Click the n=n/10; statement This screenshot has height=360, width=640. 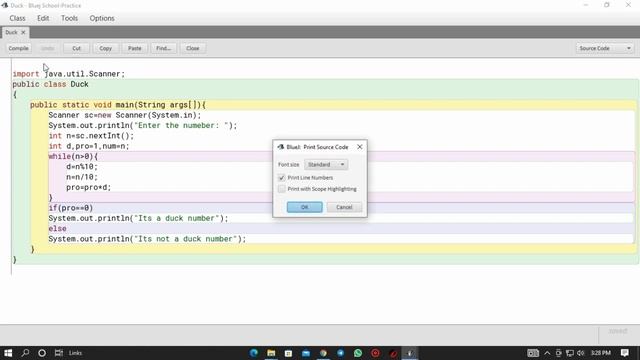82,177
